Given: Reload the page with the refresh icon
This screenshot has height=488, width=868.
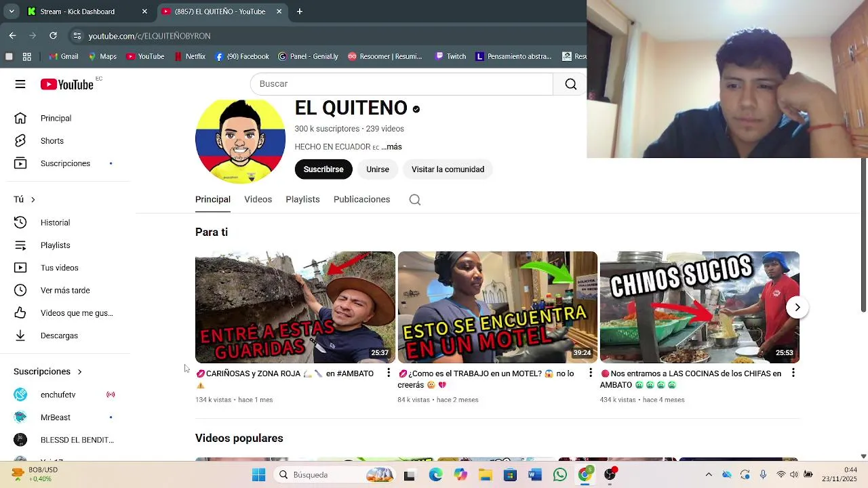Looking at the screenshot, I should click(54, 35).
